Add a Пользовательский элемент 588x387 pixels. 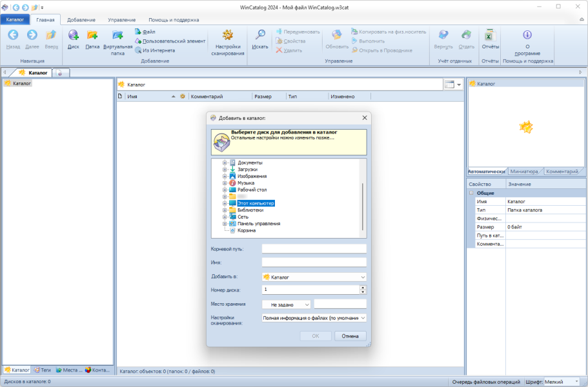coord(170,41)
